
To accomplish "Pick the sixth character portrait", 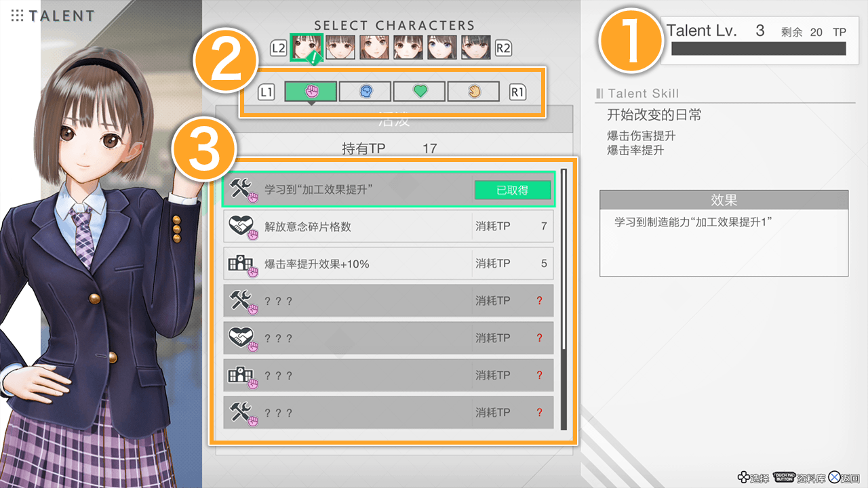I will coord(475,47).
